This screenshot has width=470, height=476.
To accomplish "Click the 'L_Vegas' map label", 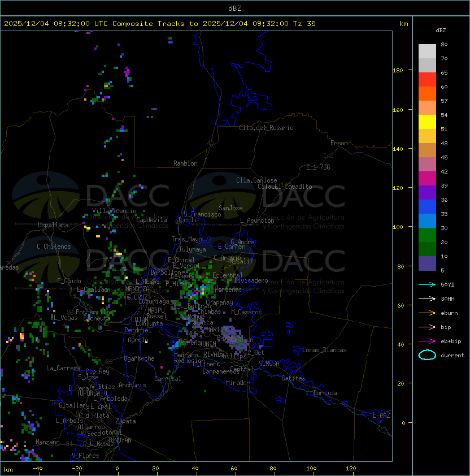I will [66, 318].
